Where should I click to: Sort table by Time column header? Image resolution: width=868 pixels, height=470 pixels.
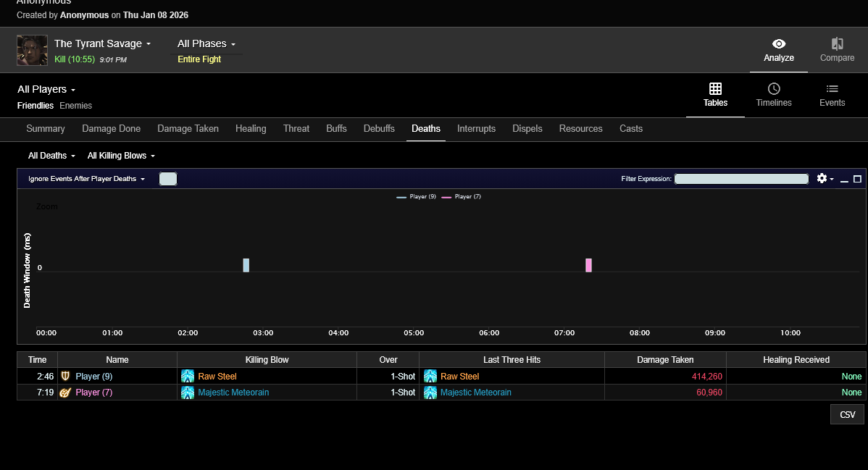pos(37,360)
